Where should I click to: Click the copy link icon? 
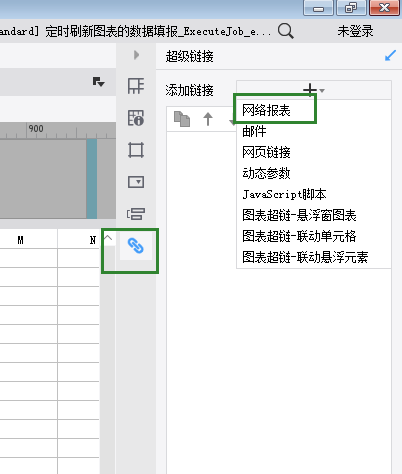(182, 119)
